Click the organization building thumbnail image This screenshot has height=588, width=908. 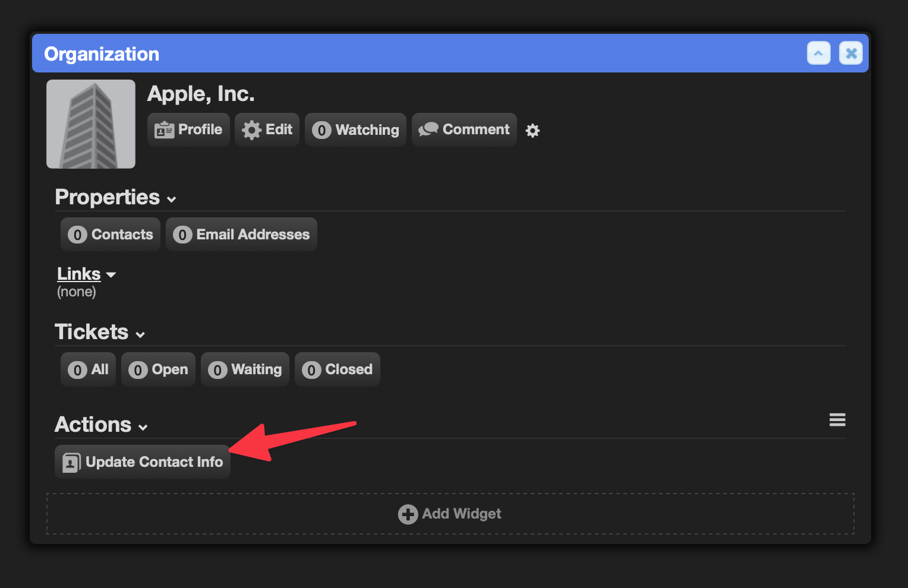[x=91, y=124]
